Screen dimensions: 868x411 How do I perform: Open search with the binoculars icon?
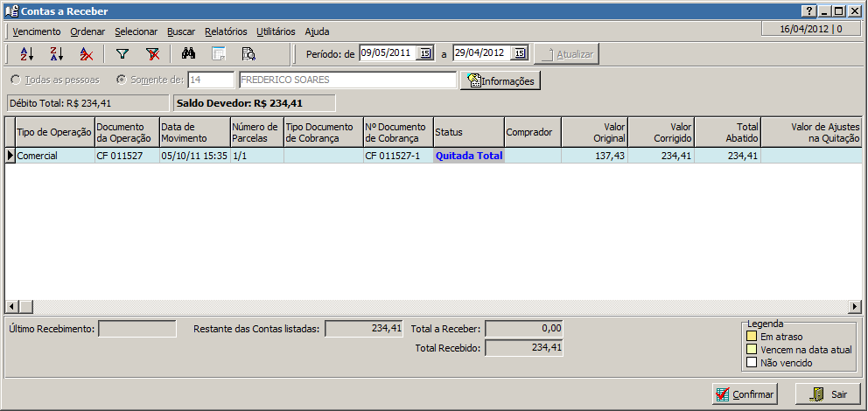click(190, 54)
